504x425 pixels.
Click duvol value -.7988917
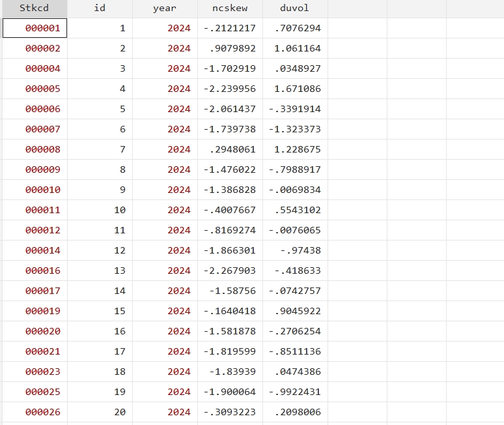tap(295, 169)
